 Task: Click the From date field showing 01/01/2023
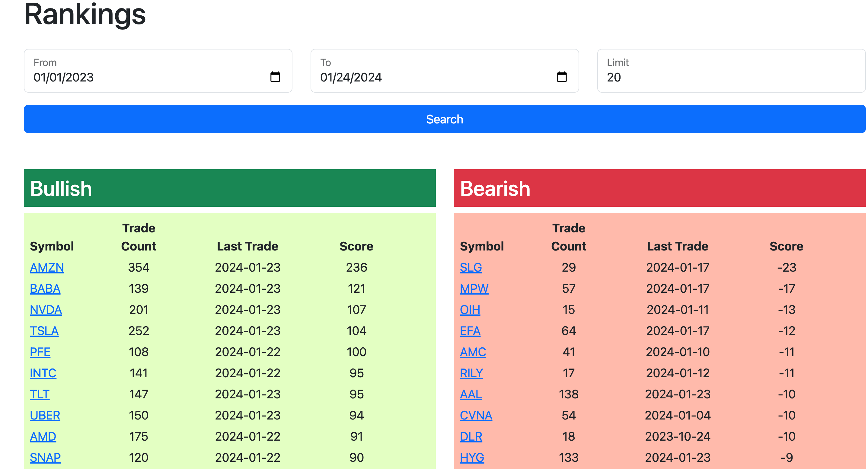(x=158, y=71)
